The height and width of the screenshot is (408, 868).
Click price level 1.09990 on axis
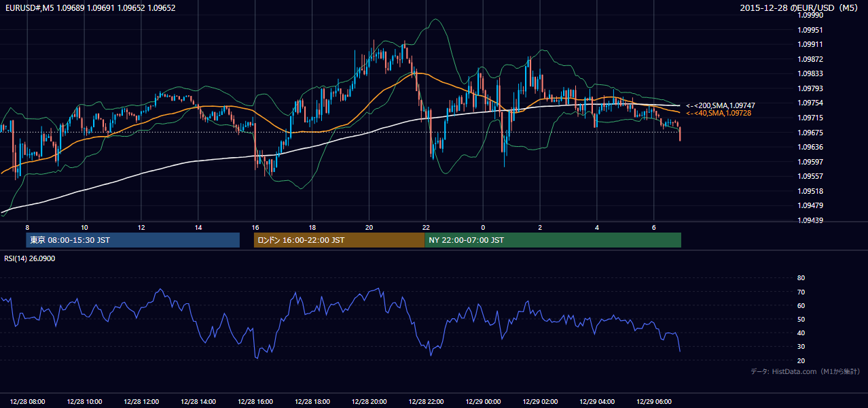click(810, 15)
